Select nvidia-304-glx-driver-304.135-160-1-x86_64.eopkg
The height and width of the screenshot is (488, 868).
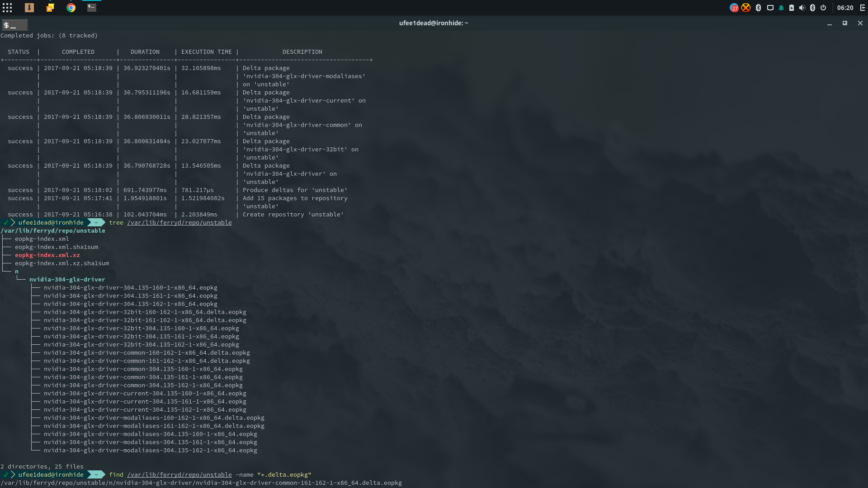tap(131, 288)
